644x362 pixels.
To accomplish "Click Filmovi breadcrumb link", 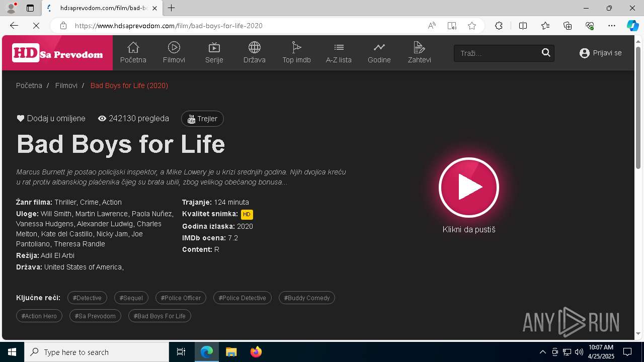I will pos(66,85).
